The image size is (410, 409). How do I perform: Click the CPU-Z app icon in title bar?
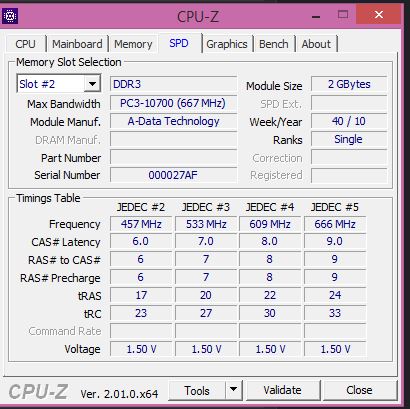[x=10, y=16]
